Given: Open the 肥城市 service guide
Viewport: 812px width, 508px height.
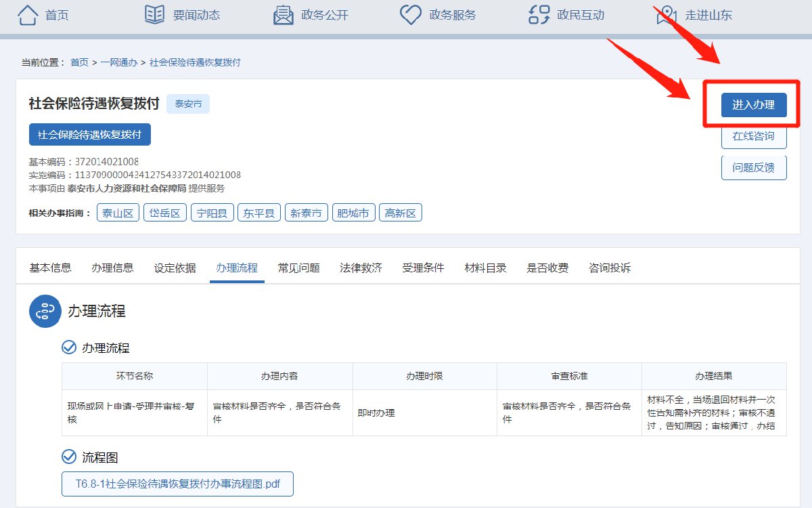Looking at the screenshot, I should click(x=353, y=213).
